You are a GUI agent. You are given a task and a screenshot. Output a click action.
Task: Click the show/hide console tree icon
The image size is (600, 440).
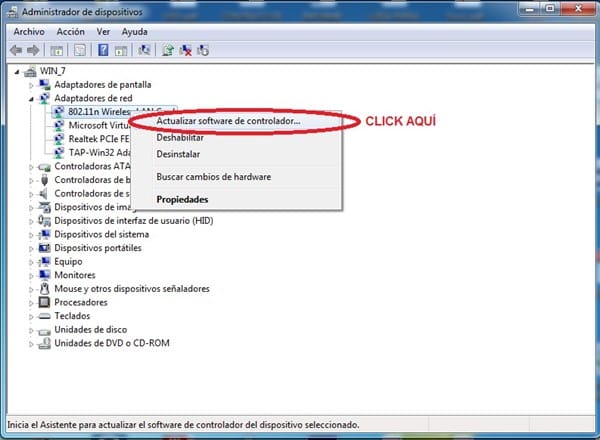57,50
